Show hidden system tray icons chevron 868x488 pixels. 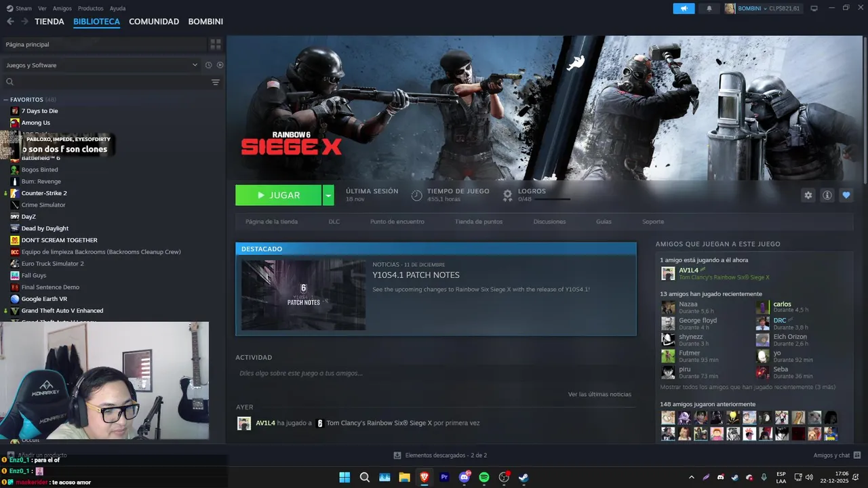pos(691,477)
